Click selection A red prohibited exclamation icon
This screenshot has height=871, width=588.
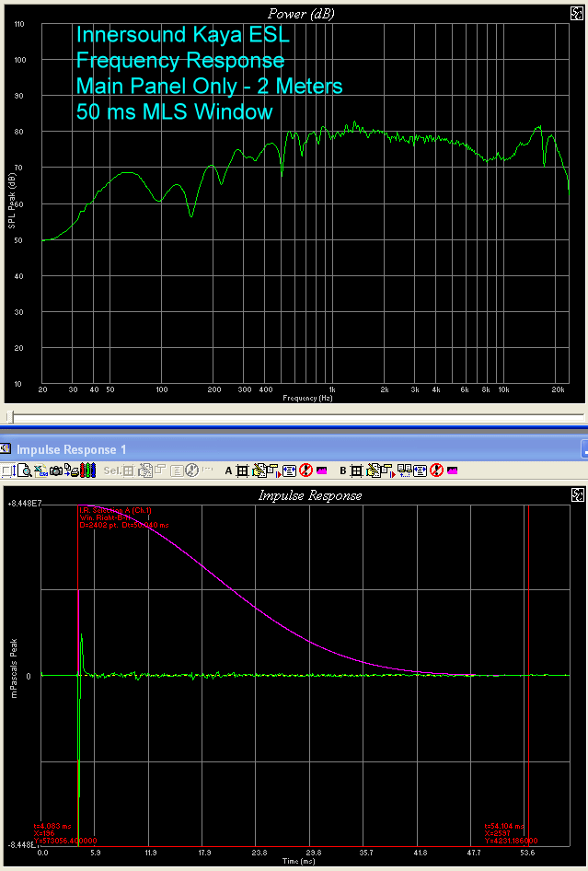click(x=306, y=470)
